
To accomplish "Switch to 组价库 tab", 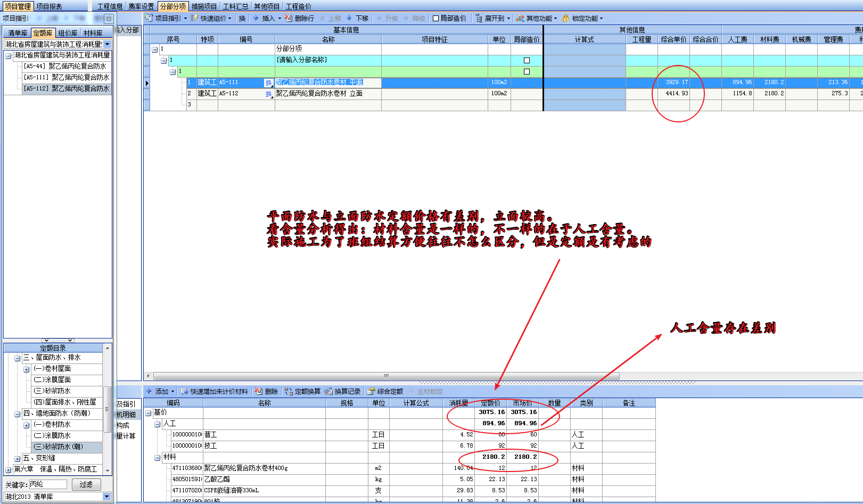I will [x=68, y=33].
